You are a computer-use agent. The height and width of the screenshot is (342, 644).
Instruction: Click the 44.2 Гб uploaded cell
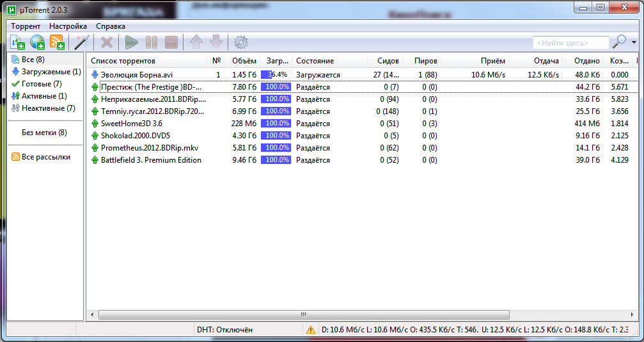tap(588, 87)
